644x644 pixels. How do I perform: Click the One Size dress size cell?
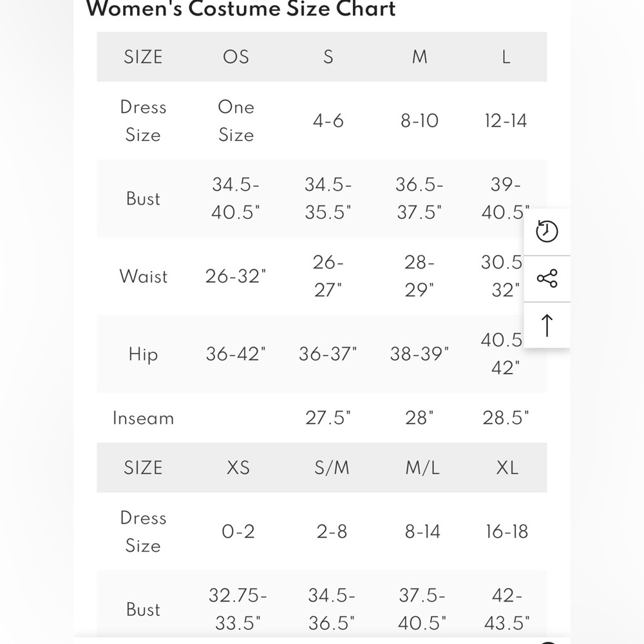coord(236,121)
